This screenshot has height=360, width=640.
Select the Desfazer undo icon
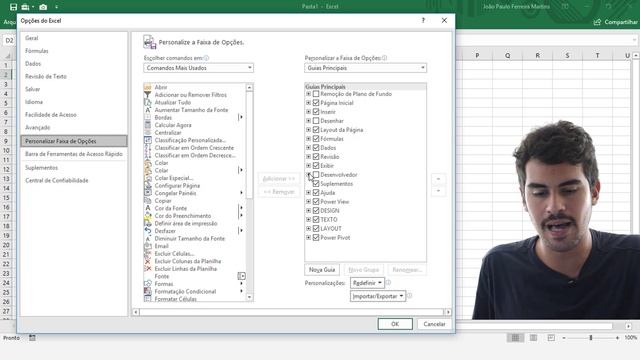pyautogui.click(x=148, y=231)
